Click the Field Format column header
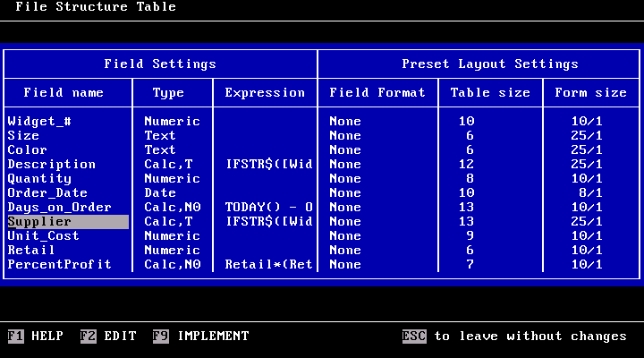644x358 pixels. coord(377,93)
